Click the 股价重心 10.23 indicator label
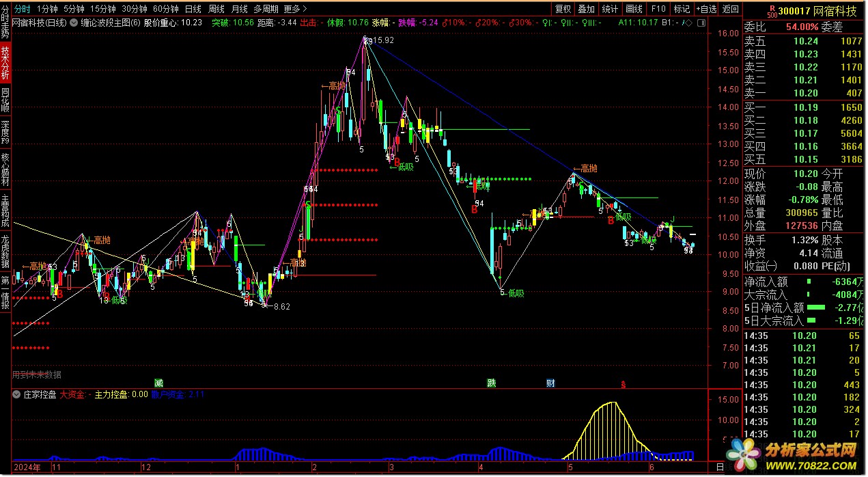 (173, 23)
